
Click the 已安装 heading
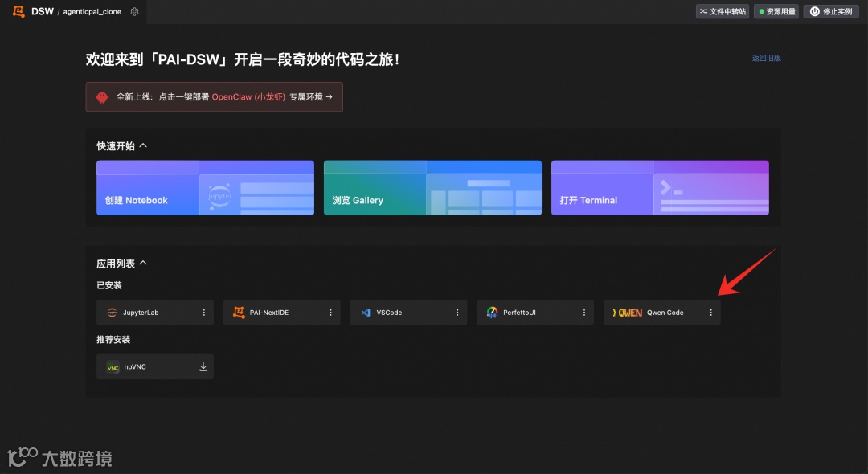[109, 285]
